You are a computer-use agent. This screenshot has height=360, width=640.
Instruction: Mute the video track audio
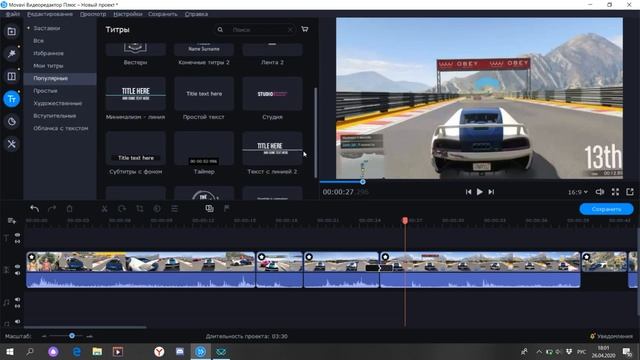[17, 273]
